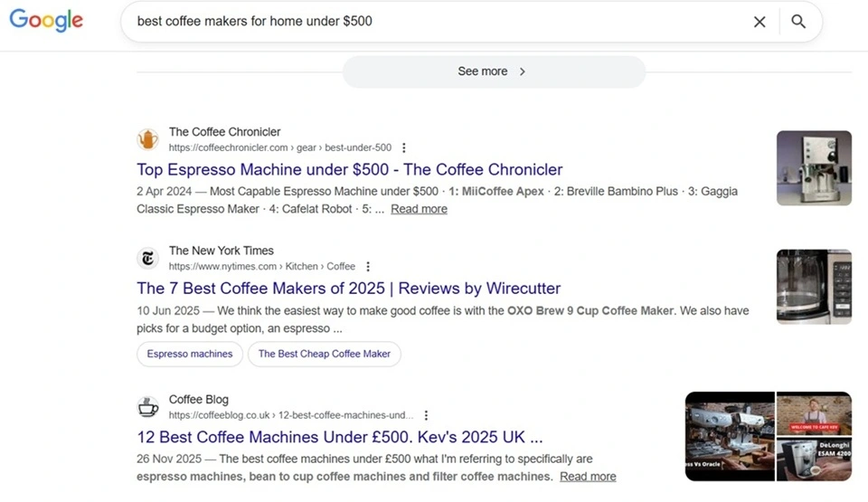This screenshot has width=868, height=502.
Task: Open the Welcome to Cafe Kev thumbnail
Action: coord(814,413)
